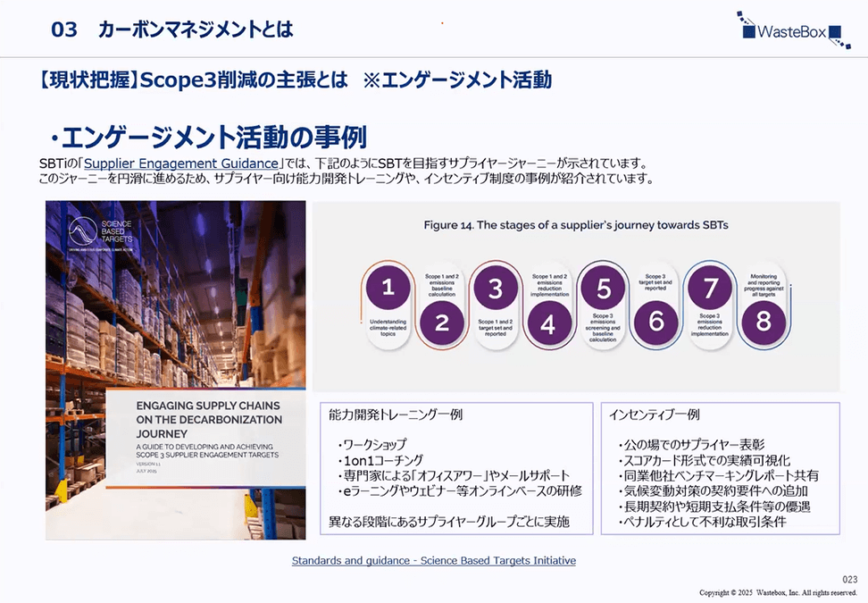The image size is (868, 603).
Task: Click the slide page number 023
Action: pos(849,579)
